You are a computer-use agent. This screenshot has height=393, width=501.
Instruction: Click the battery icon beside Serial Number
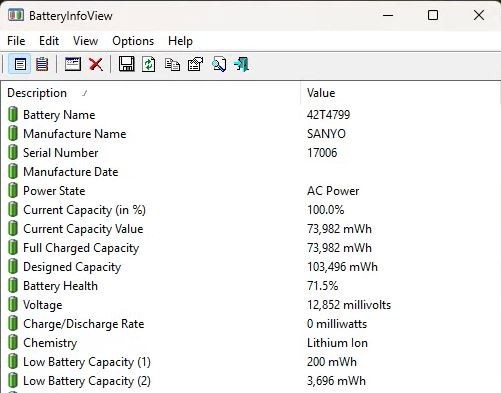(13, 152)
